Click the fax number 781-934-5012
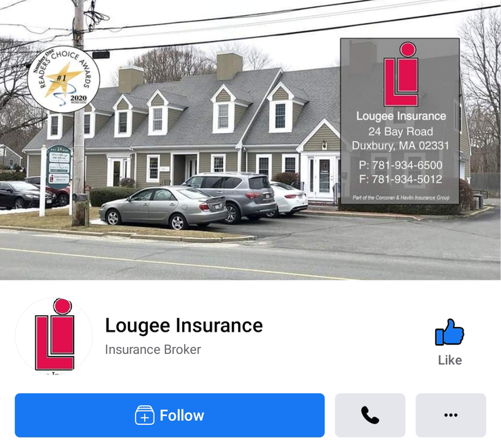Viewport: 501px width, 448px height. (401, 179)
